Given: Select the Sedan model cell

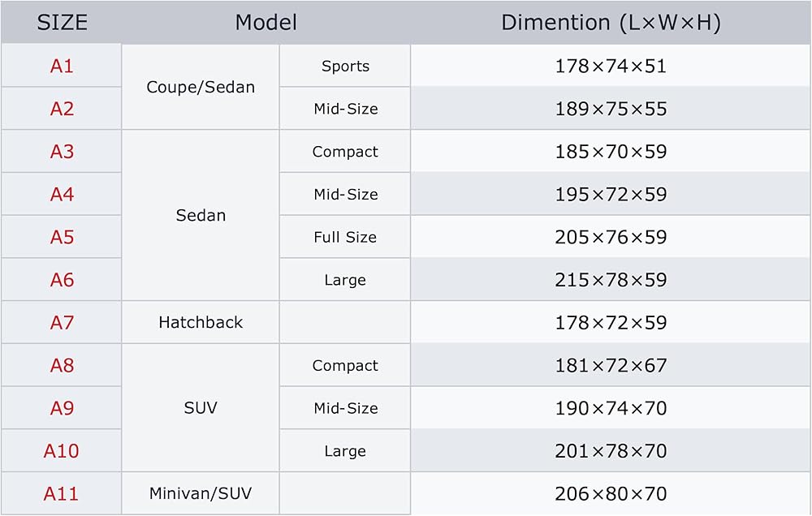Looking at the screenshot, I should point(201,215).
